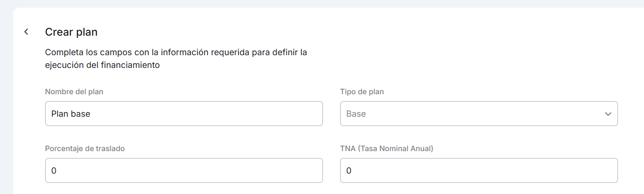Click the empty right end of the Porcentaje de traslado field
Viewport: 644px width, 194px height.
click(298, 171)
